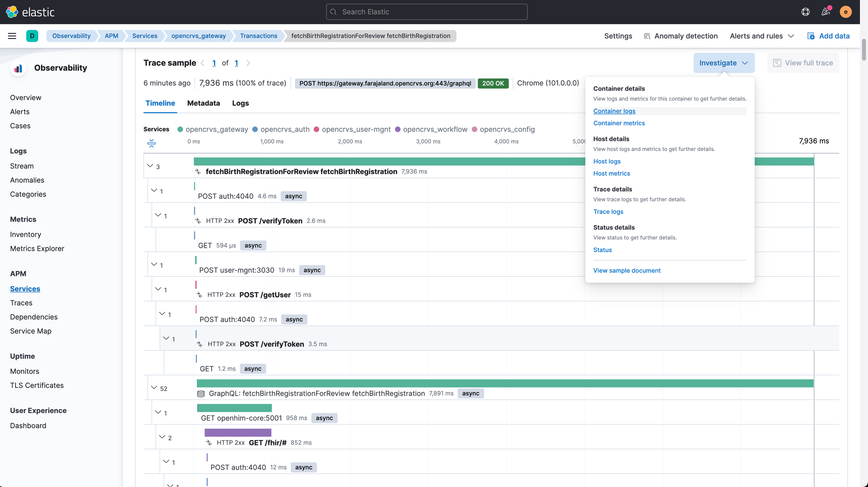The height and width of the screenshot is (487, 868).
Task: Click the green D space selector icon
Action: click(32, 36)
